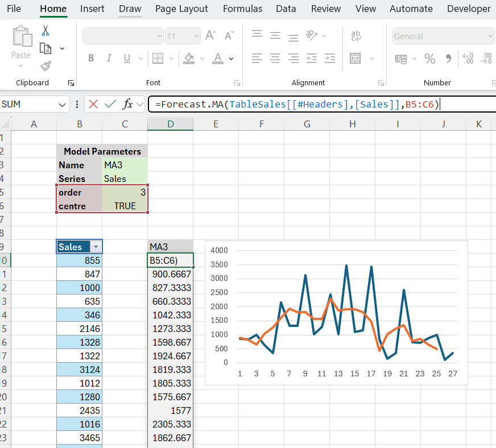496x448 pixels.
Task: Toggle Italic formatting
Action: [108, 59]
